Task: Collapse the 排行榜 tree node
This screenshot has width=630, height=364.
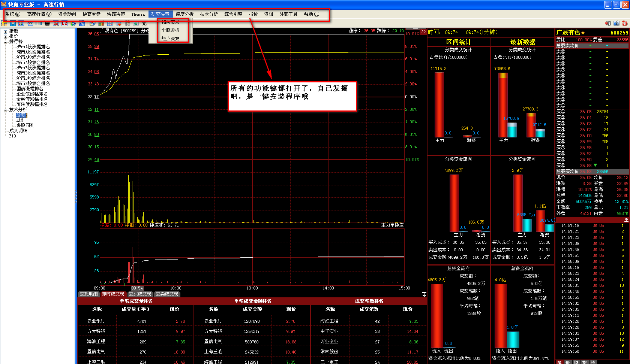Action: click(6, 42)
